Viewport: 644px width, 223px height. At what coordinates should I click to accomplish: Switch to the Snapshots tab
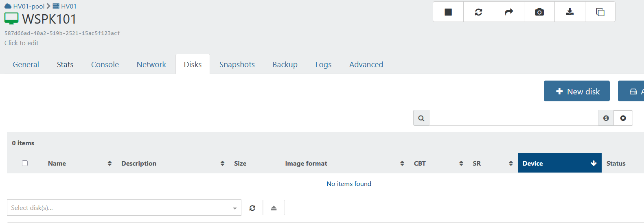[237, 64]
